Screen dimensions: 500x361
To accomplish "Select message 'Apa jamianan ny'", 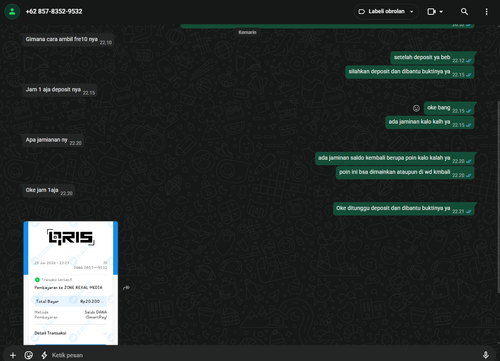I will tap(53, 140).
